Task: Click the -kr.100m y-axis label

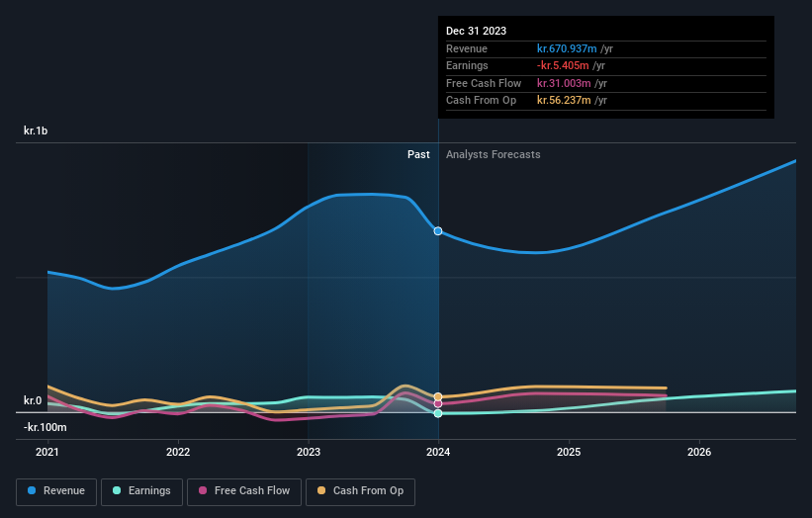Action: [45, 427]
